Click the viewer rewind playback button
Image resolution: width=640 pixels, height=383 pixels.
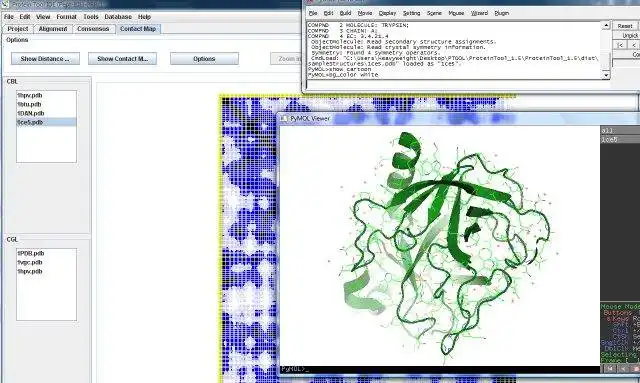pyautogui.click(x=610, y=369)
